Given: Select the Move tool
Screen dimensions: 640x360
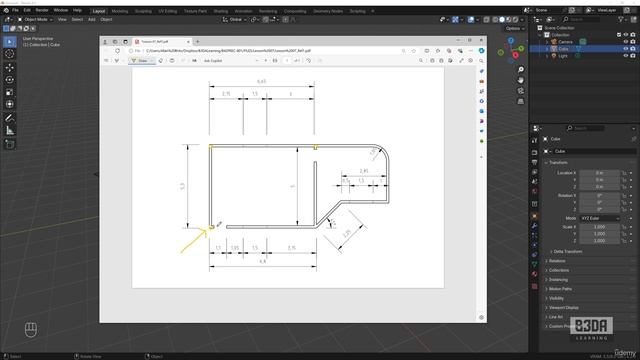Looking at the screenshot, I should (9, 67).
